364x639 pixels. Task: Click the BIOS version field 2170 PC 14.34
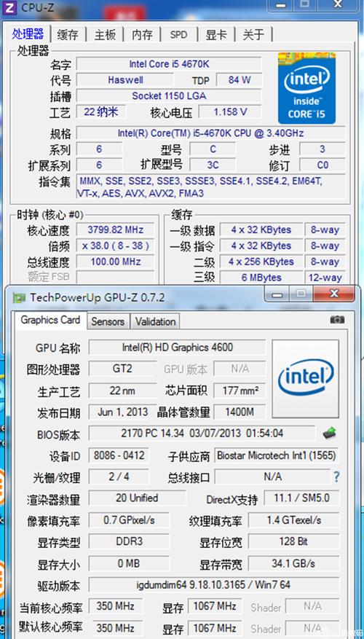pyautogui.click(x=202, y=433)
